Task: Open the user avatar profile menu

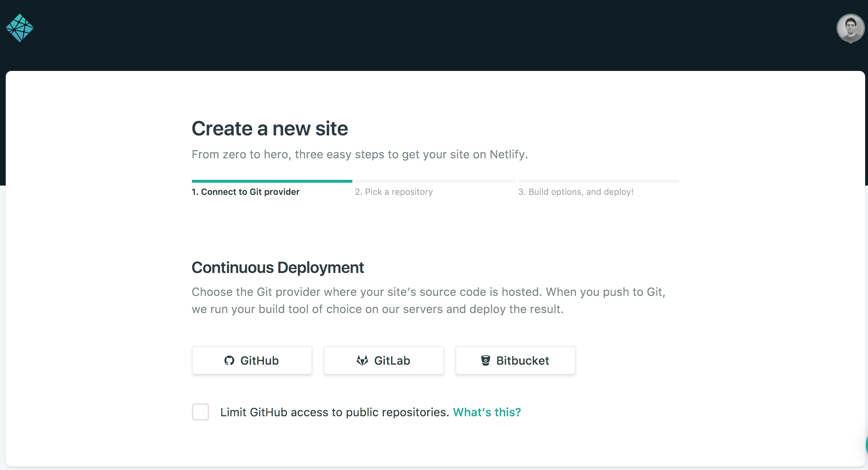Action: [850, 28]
